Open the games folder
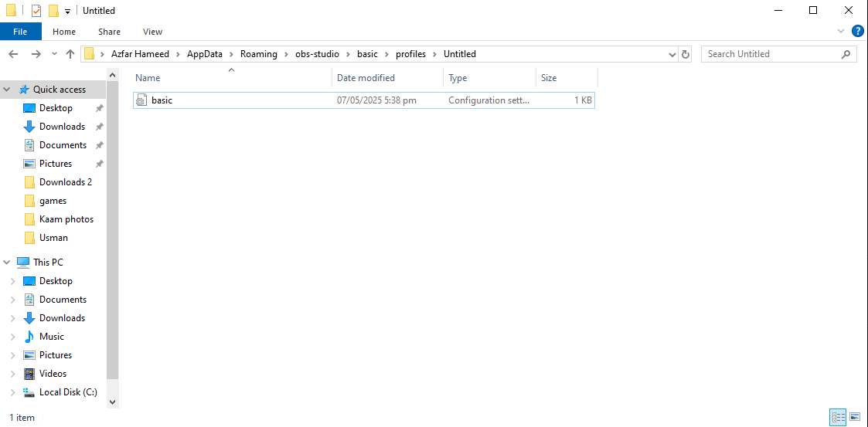The image size is (868, 427). point(53,201)
